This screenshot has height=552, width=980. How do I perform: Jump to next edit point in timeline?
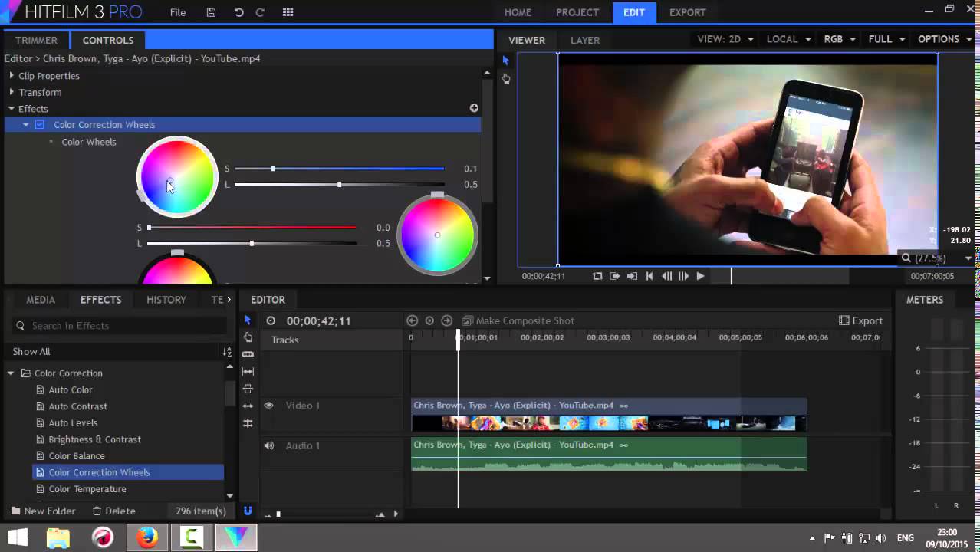coord(447,320)
